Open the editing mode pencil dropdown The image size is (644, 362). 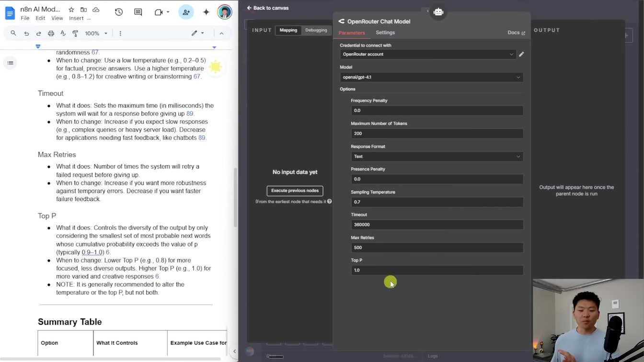[x=197, y=34]
